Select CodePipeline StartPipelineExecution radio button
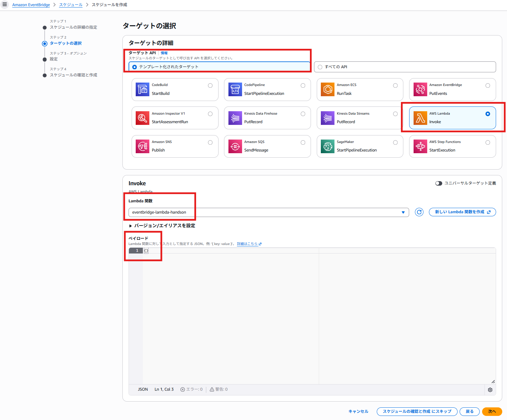507x420 pixels. [303, 86]
